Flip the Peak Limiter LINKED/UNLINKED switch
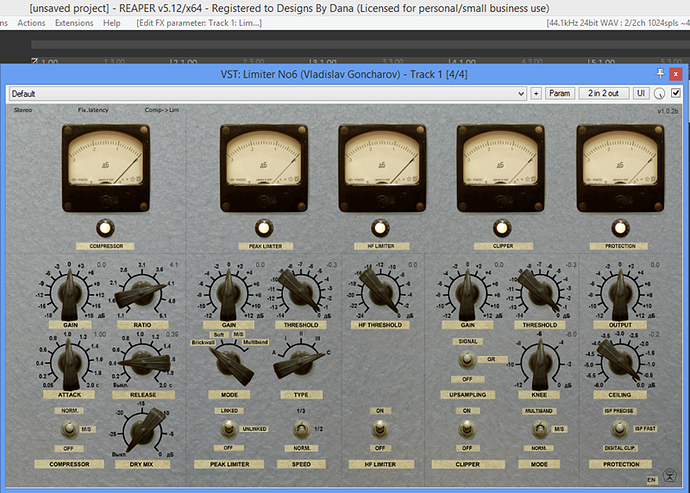 [x=228, y=429]
